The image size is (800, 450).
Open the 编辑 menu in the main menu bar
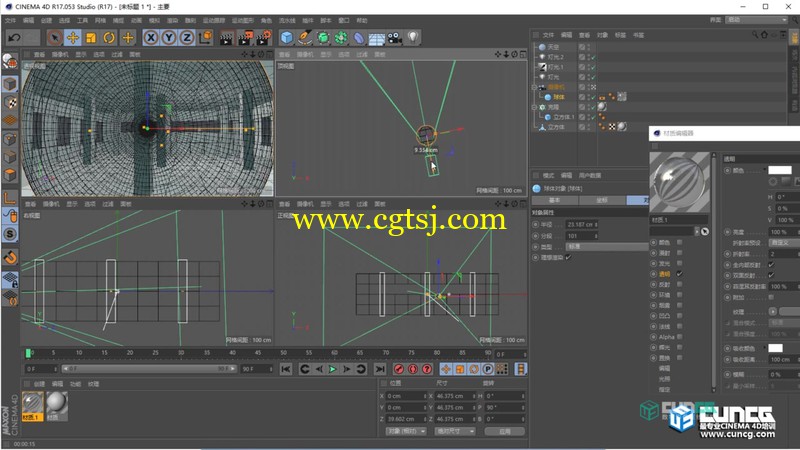(x=29, y=20)
